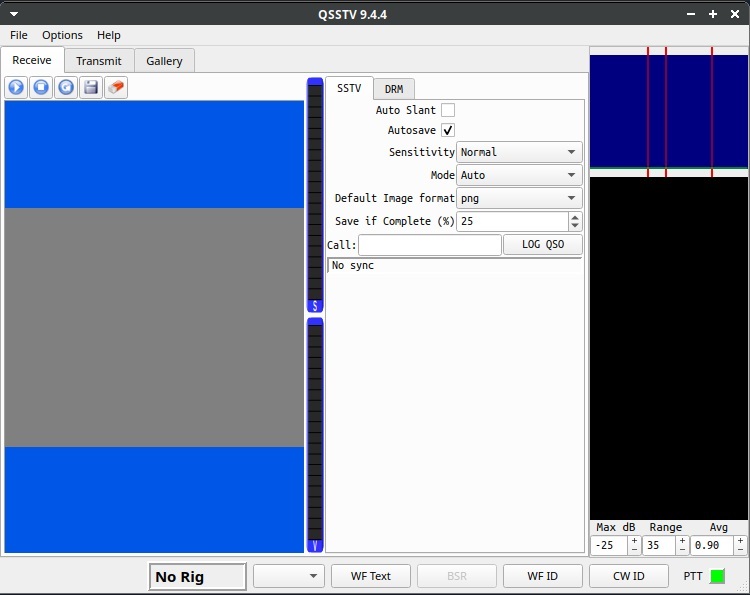
Task: Click inside the Call input field
Action: (x=430, y=245)
